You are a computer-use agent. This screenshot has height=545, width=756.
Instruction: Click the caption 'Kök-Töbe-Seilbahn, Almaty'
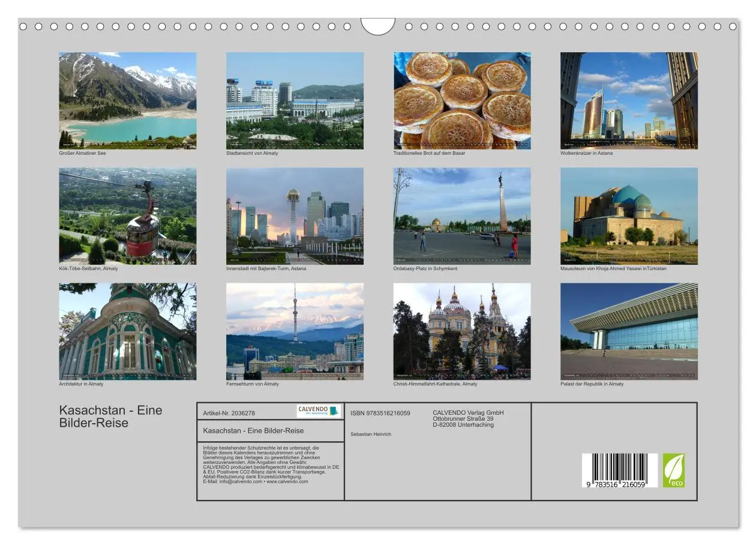click(x=88, y=268)
